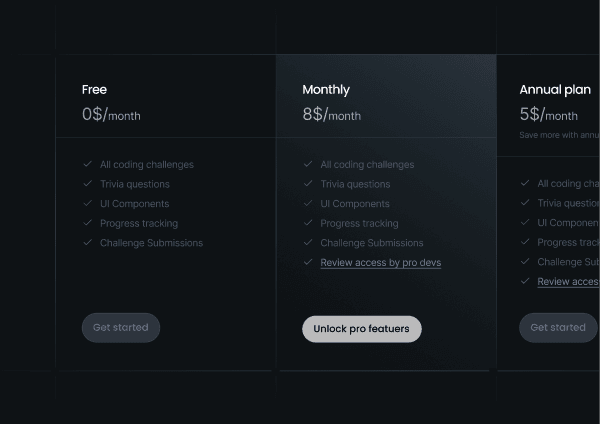The image size is (600, 424).
Task: Click checkmark next to Challenge Submissions in Free
Action: click(88, 243)
